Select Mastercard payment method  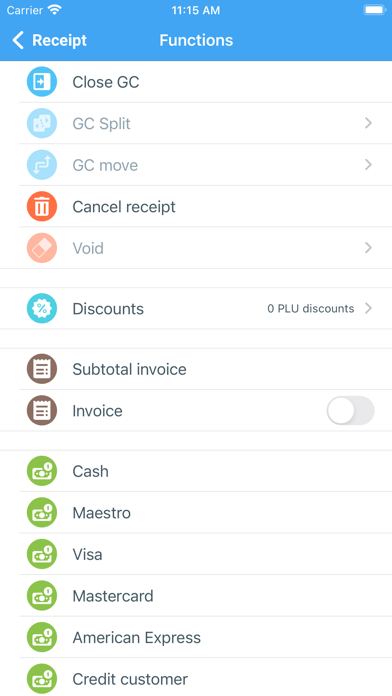pos(196,596)
